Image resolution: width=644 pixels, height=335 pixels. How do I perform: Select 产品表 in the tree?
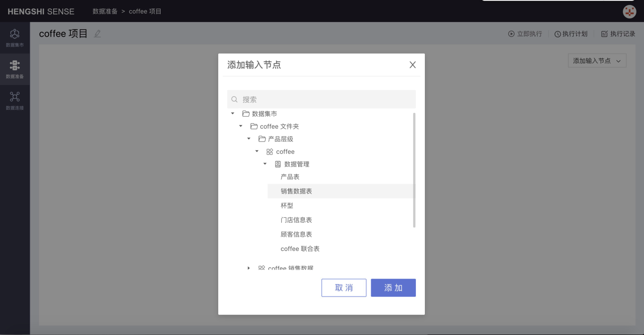pos(290,177)
